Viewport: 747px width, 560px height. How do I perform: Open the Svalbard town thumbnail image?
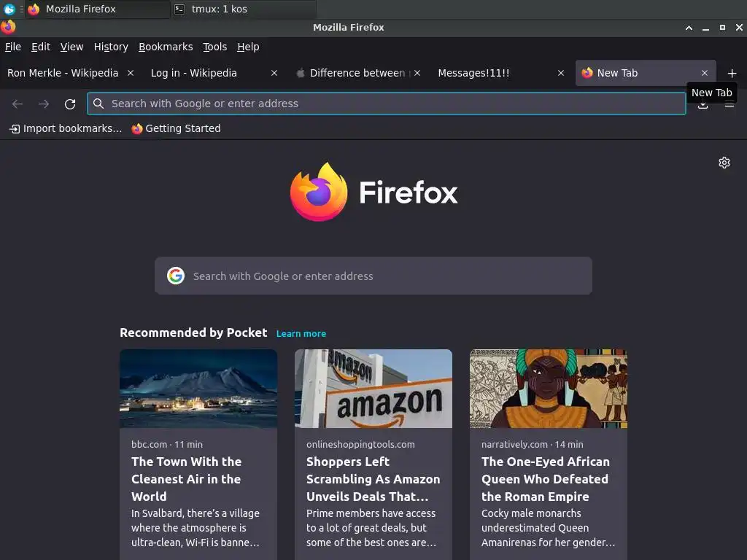pyautogui.click(x=198, y=389)
